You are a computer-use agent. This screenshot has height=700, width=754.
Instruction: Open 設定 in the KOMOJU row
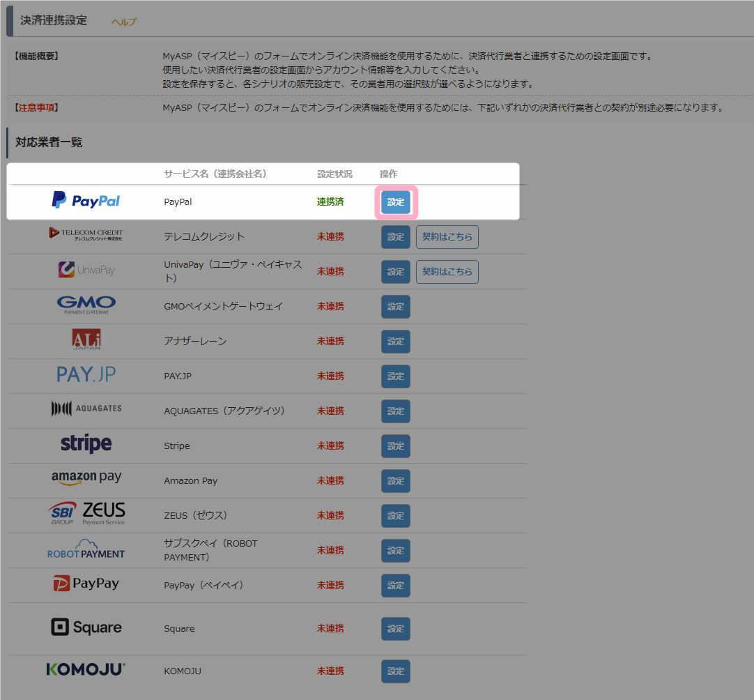pos(396,671)
